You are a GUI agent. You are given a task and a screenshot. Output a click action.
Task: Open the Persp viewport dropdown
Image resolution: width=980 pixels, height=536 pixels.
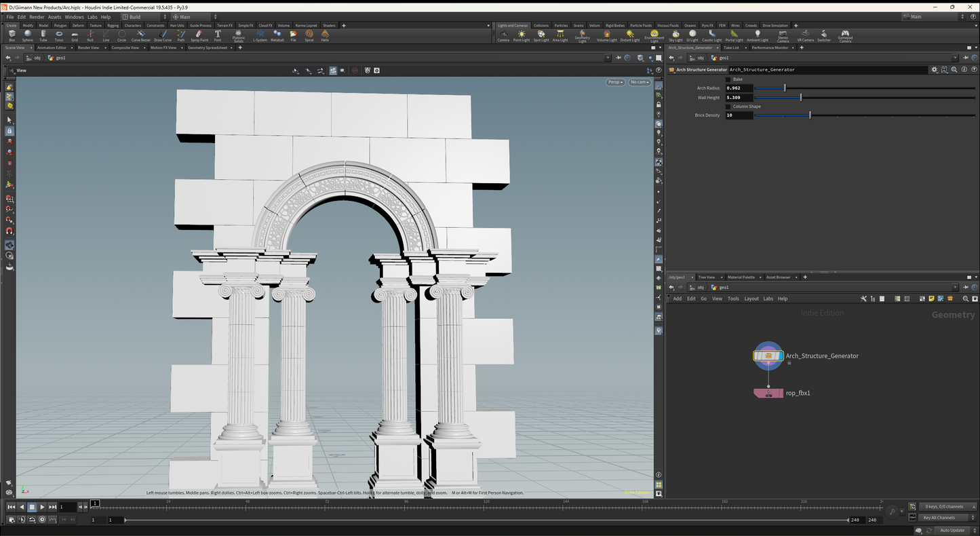[x=616, y=82]
